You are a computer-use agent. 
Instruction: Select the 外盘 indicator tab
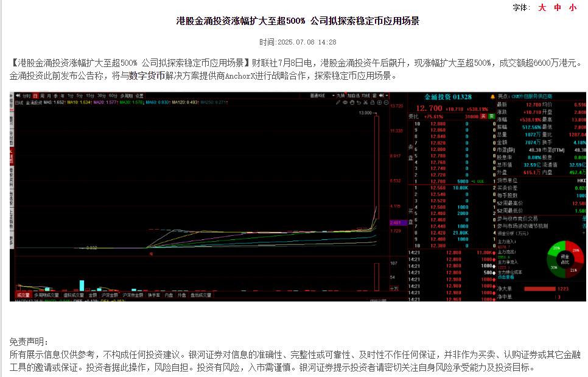(x=182, y=295)
